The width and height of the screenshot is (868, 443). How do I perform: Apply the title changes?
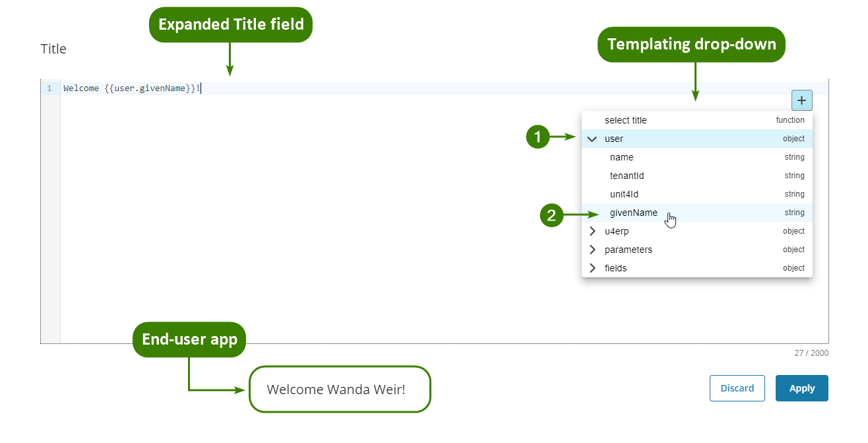801,388
